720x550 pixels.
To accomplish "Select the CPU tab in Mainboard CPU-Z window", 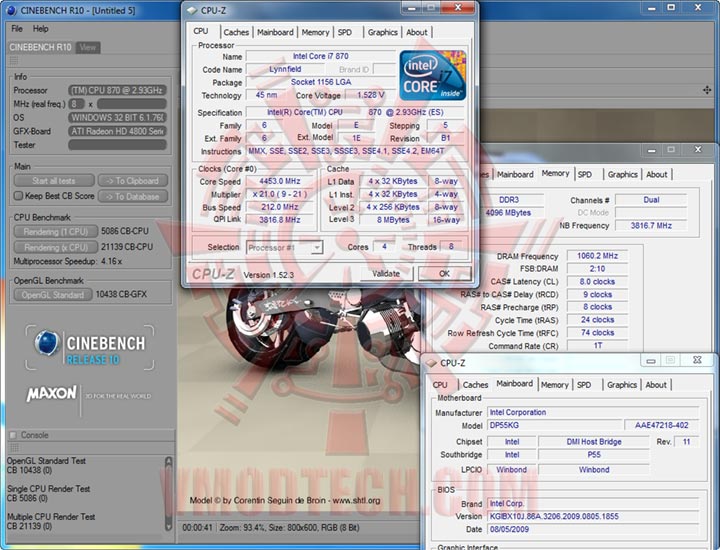I will pos(440,385).
